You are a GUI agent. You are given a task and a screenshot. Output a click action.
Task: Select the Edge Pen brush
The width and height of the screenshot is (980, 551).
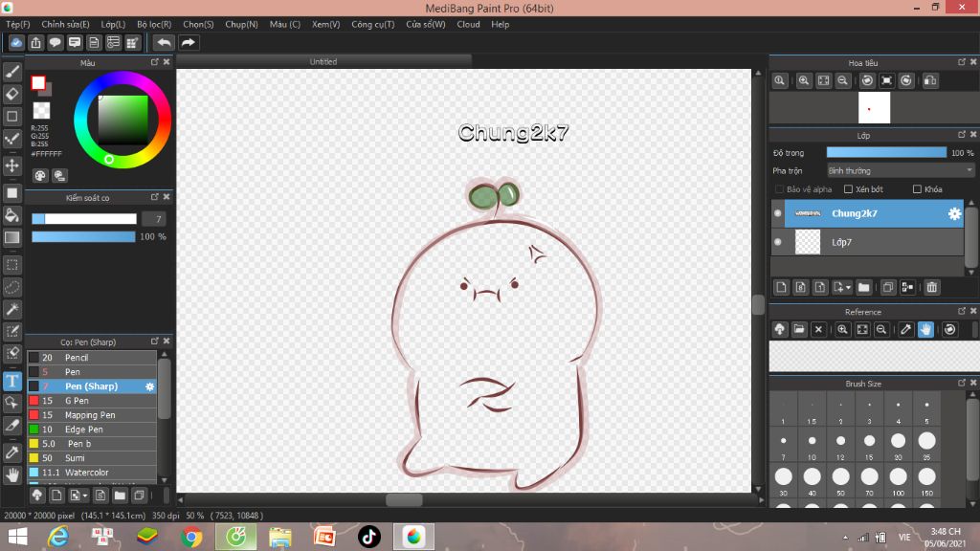92,430
